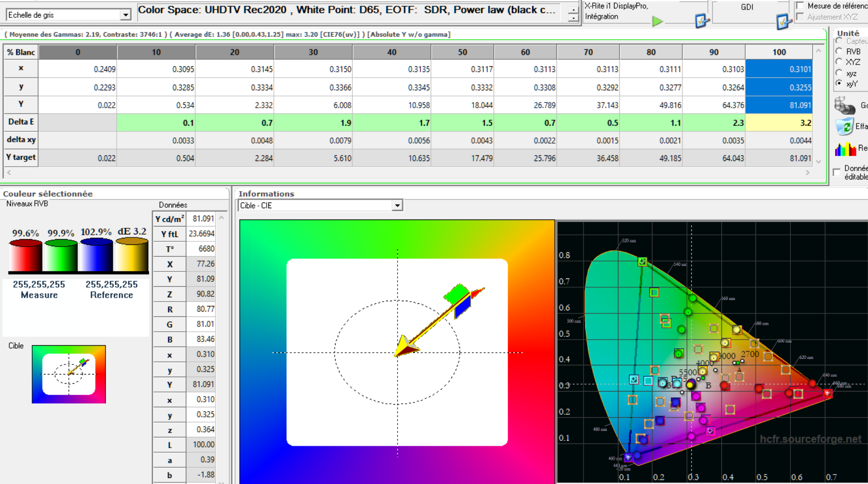
Task: Select delta xy cell 0.0079
Action: click(313, 140)
